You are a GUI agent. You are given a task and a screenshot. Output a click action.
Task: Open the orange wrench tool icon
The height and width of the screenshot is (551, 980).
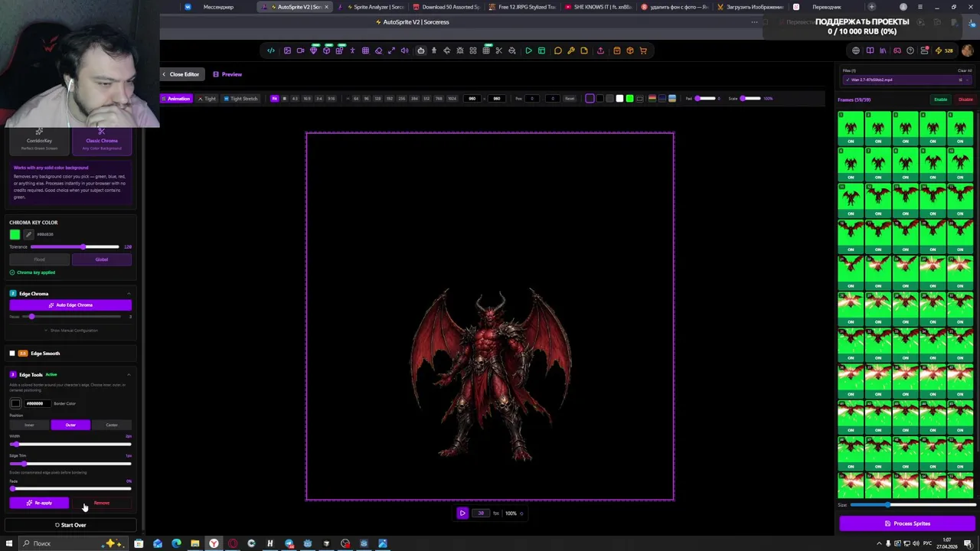[x=571, y=51]
